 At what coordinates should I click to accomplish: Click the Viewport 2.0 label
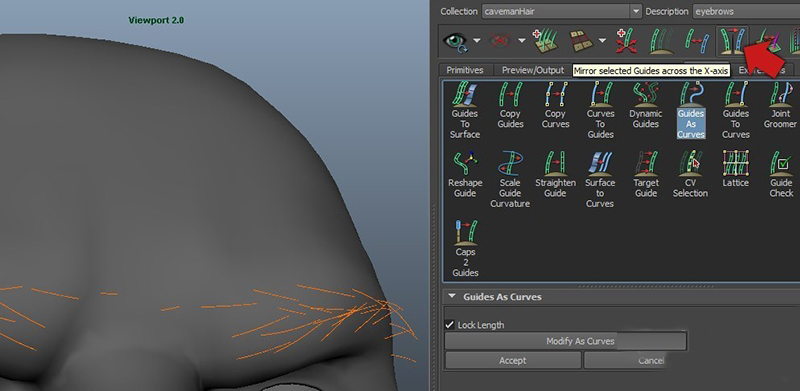coord(156,20)
